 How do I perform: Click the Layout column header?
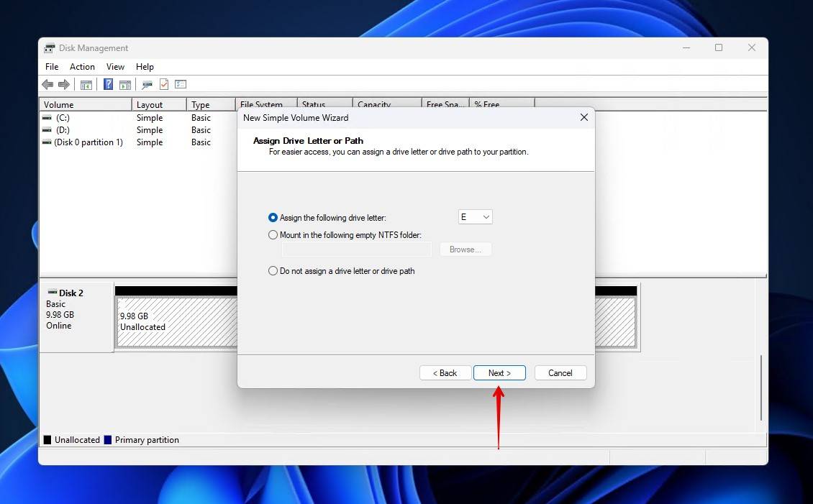158,105
